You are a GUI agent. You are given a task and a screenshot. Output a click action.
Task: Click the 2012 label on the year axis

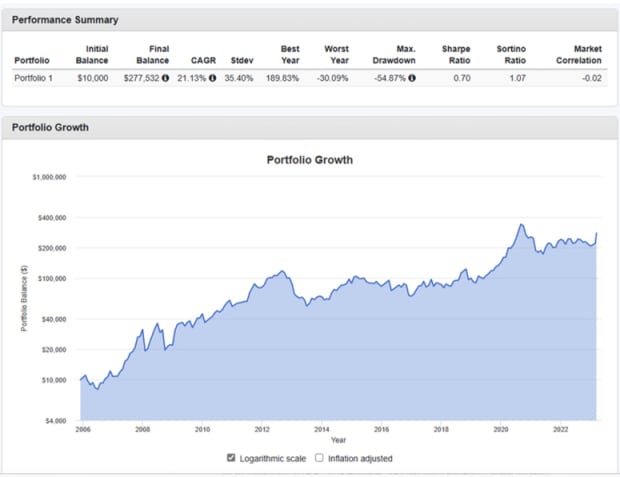pos(262,429)
